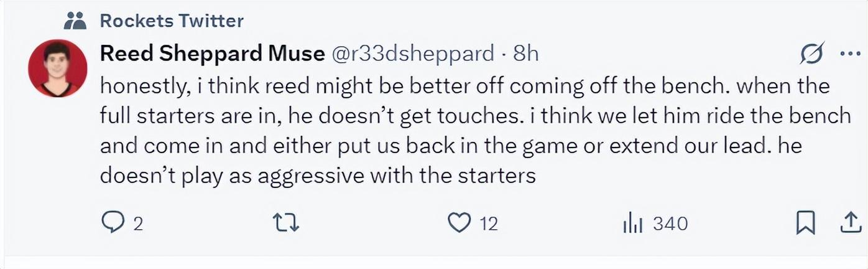868x269 pixels.
Task: Click the text line starting 'full starters are in'
Action: click(474, 116)
